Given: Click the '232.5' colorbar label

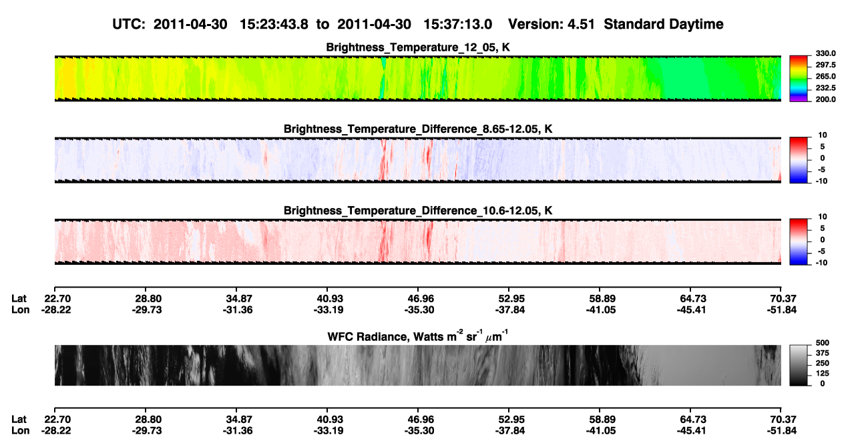Looking at the screenshot, I should pyautogui.click(x=825, y=88).
